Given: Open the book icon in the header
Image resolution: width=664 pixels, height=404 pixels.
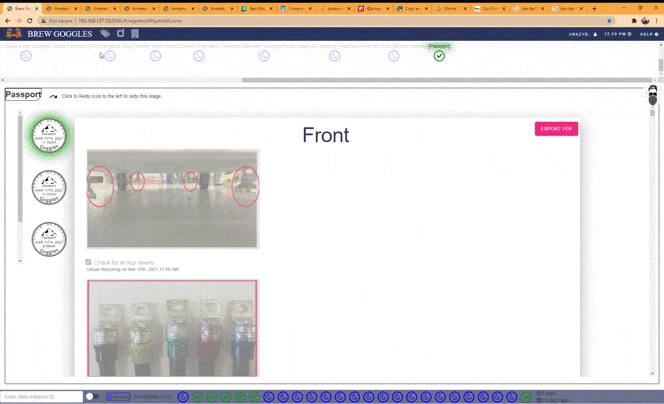Looking at the screenshot, I should [x=135, y=33].
